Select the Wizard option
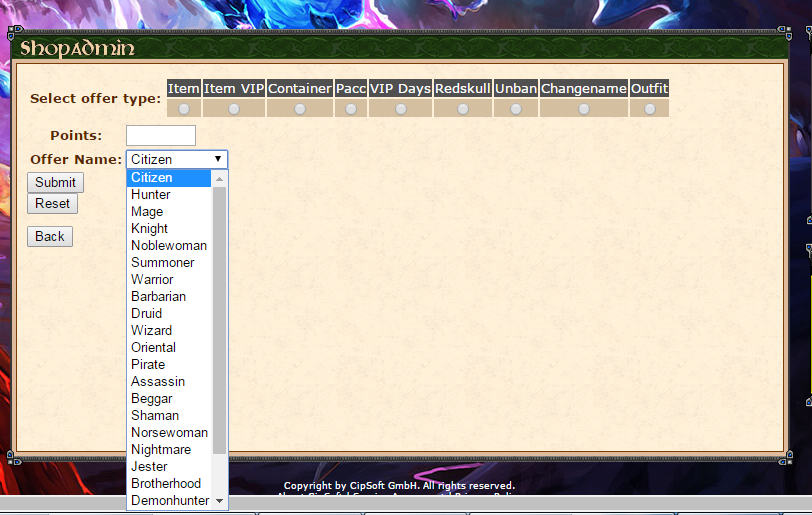The width and height of the screenshot is (812, 515). point(169,331)
